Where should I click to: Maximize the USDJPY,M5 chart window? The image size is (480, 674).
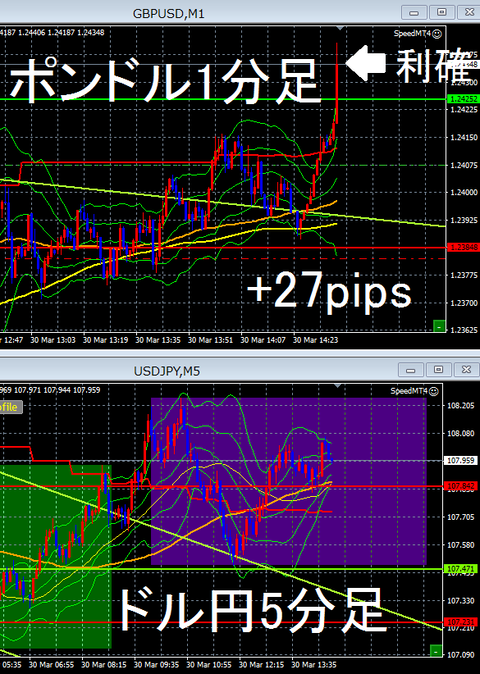point(438,370)
